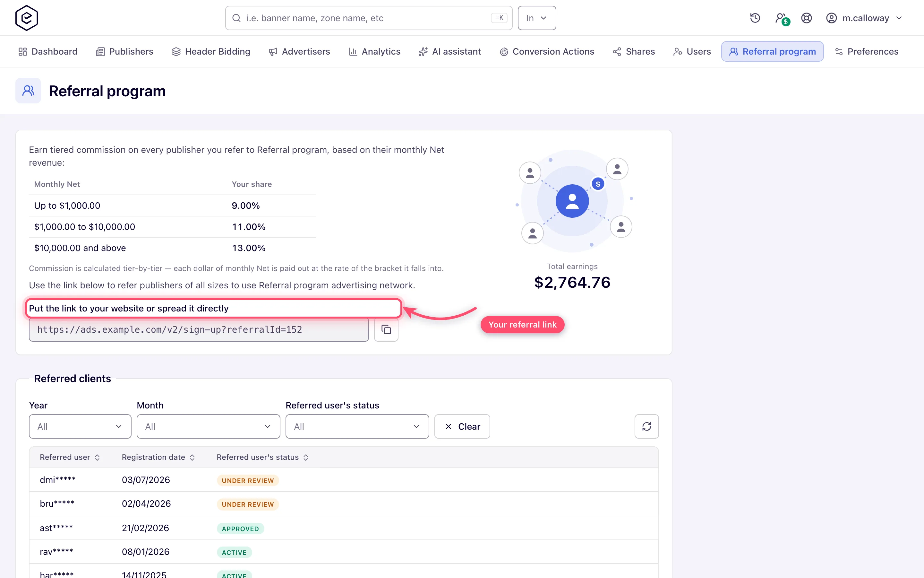Viewport: 924px width, 578px height.
Task: Select the Referral program tab
Action: pos(773,51)
